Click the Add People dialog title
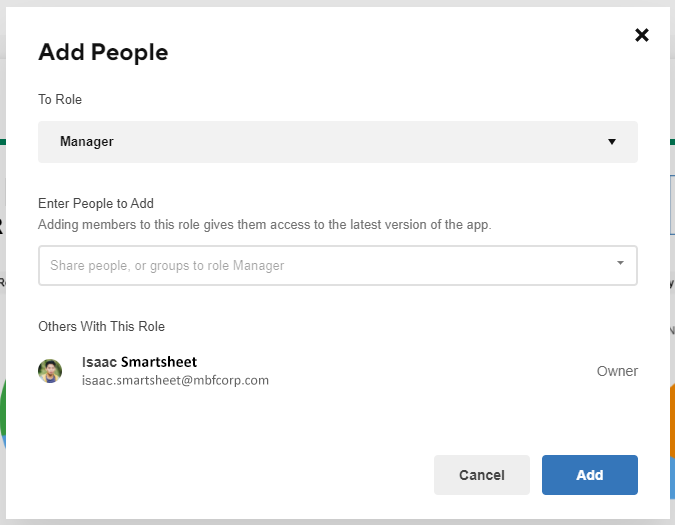675x525 pixels. (x=103, y=52)
